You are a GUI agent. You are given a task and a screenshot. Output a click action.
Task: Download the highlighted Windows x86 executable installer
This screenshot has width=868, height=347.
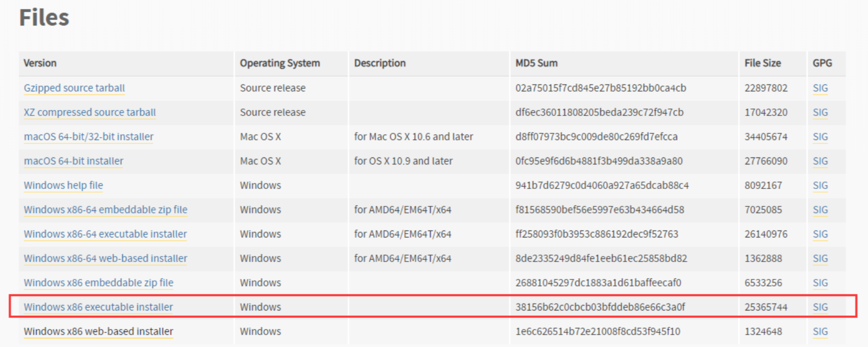point(98,307)
